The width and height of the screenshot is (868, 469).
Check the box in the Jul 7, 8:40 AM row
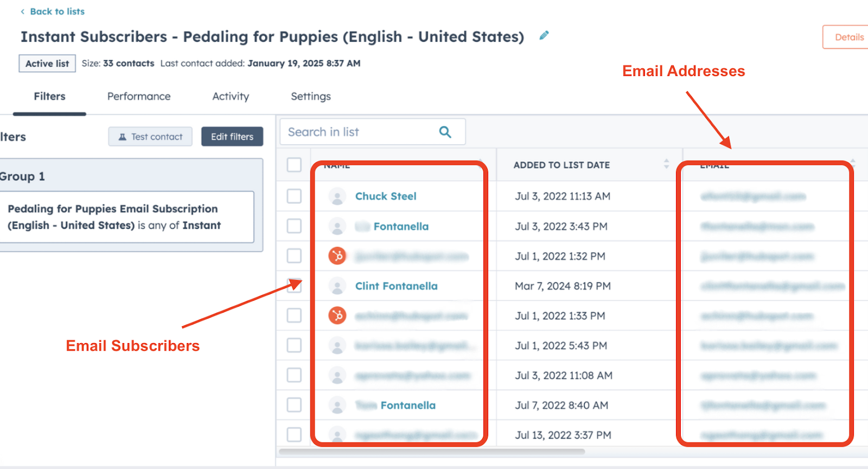294,405
